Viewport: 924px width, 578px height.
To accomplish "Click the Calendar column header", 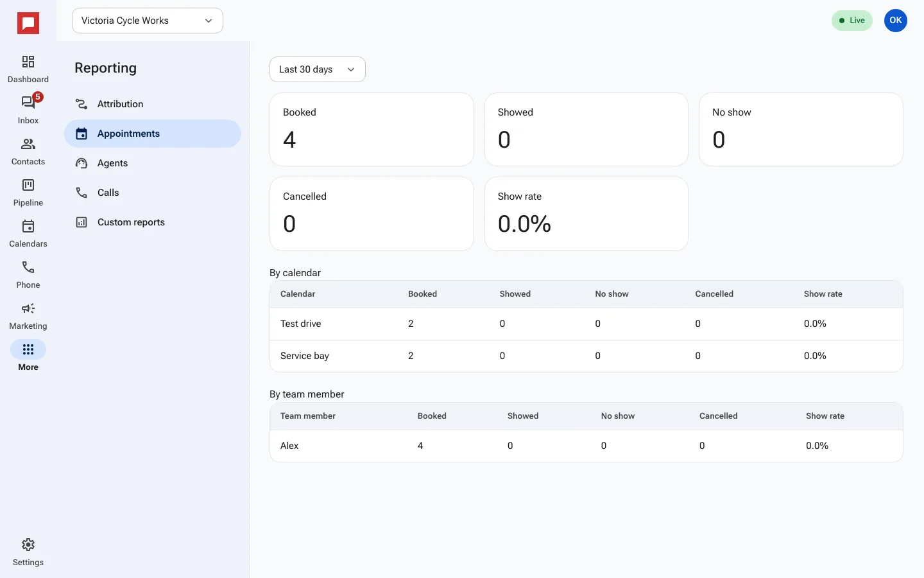I will click(x=298, y=294).
